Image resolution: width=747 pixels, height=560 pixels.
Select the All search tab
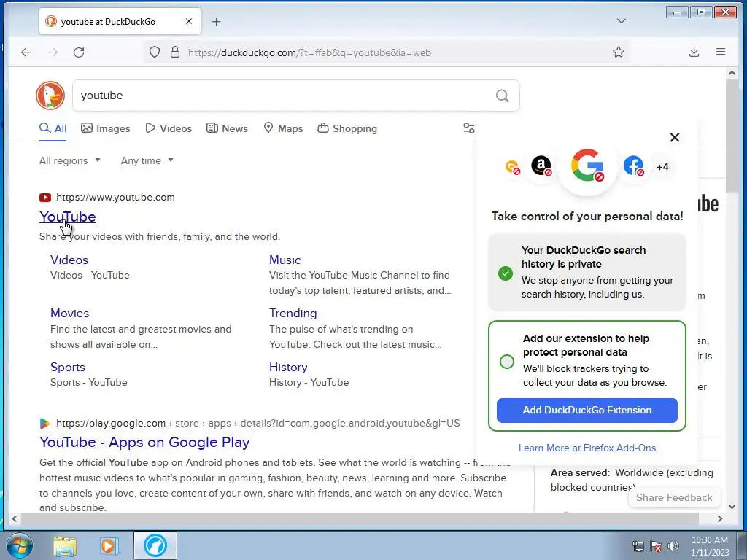pyautogui.click(x=53, y=128)
